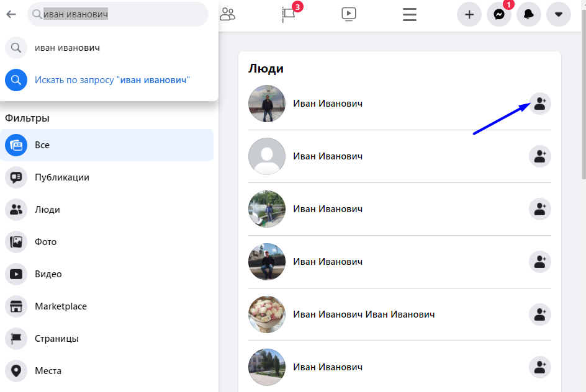Click the Фильтры heading
This screenshot has height=392, width=586.
[27, 118]
